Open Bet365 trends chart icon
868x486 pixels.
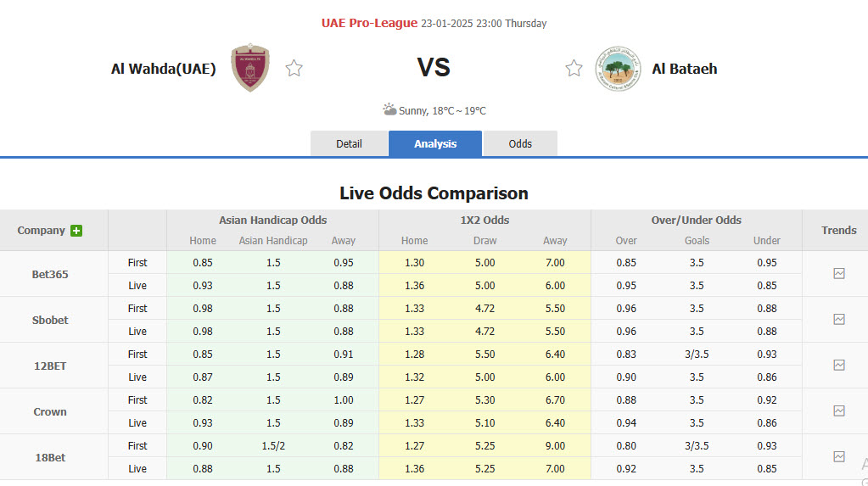839,274
